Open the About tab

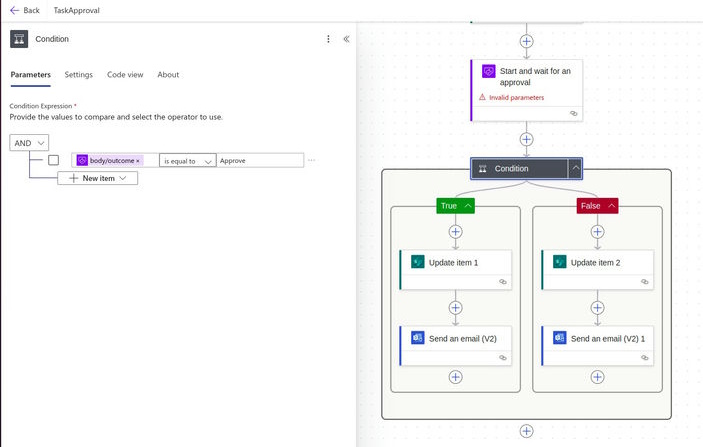[168, 75]
